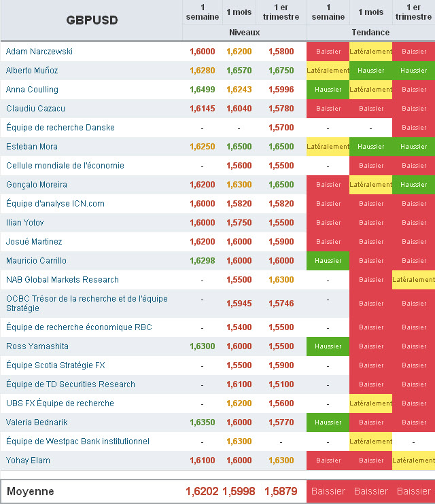Click UBS 1,5600 quarterly level
This screenshot has height=504, width=435.
coord(281,403)
